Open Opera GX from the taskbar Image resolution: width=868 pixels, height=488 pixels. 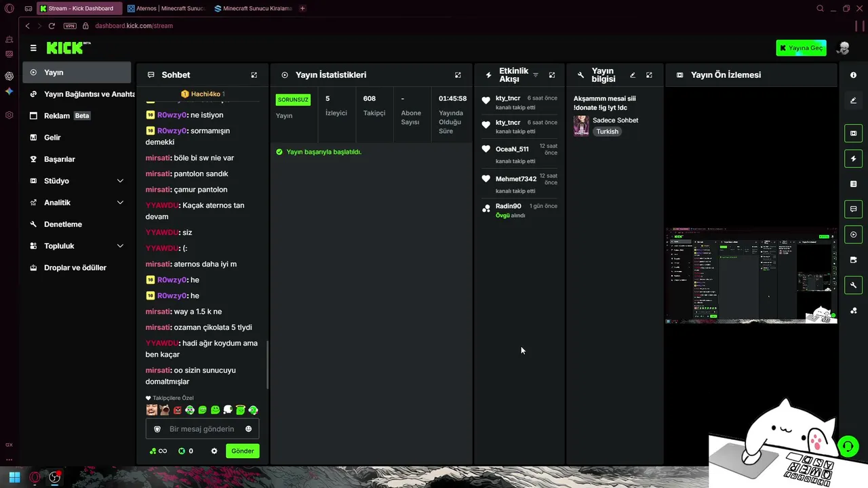point(35,477)
